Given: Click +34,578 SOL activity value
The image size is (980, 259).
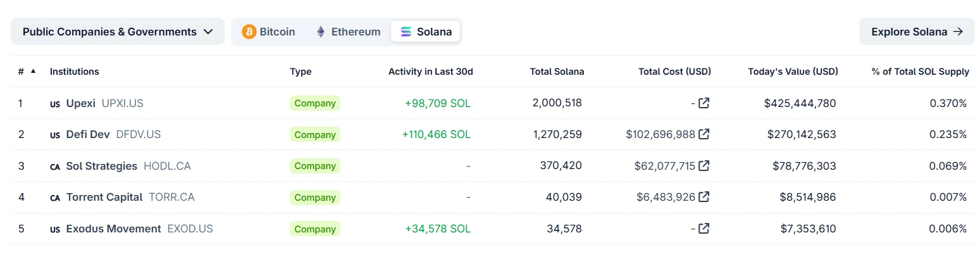Looking at the screenshot, I should [438, 229].
